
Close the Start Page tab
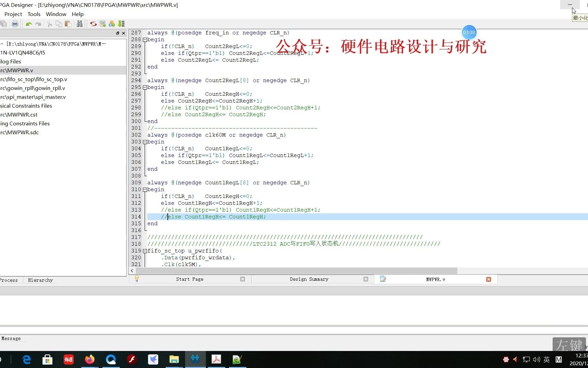tap(243, 279)
